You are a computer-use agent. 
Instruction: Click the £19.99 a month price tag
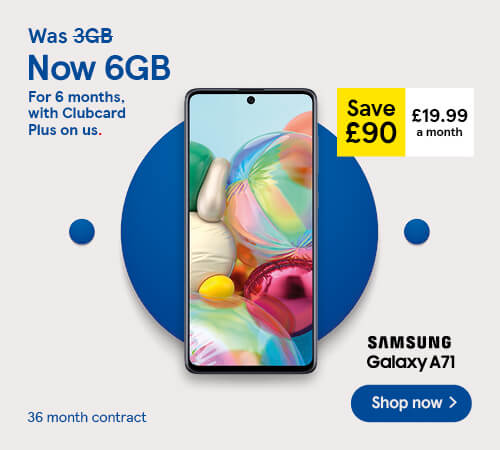coord(439,122)
